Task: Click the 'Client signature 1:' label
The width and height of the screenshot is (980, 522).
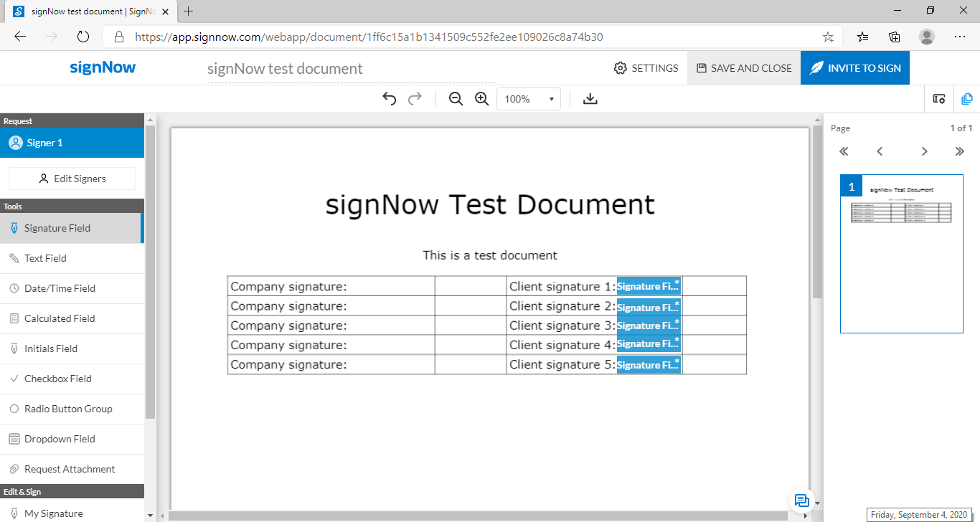Action: [x=562, y=286]
